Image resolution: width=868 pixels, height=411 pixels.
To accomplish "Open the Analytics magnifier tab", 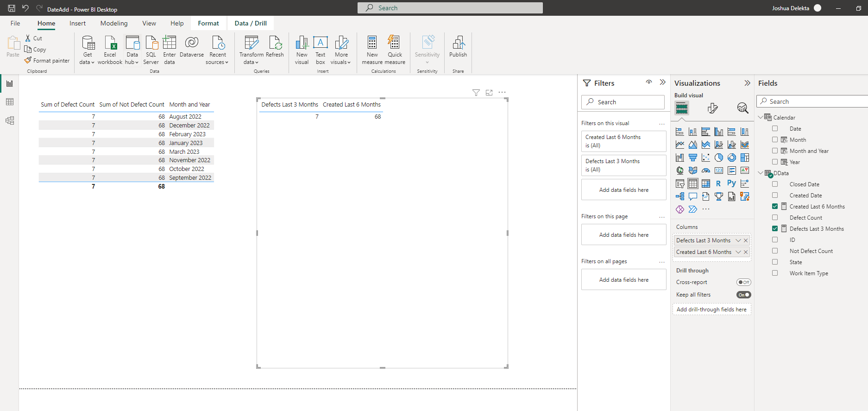I will [742, 108].
